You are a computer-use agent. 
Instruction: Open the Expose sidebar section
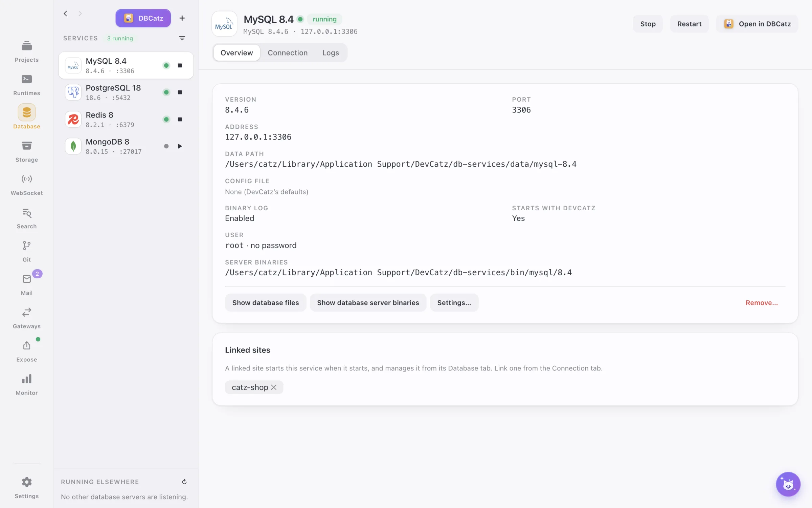click(27, 351)
